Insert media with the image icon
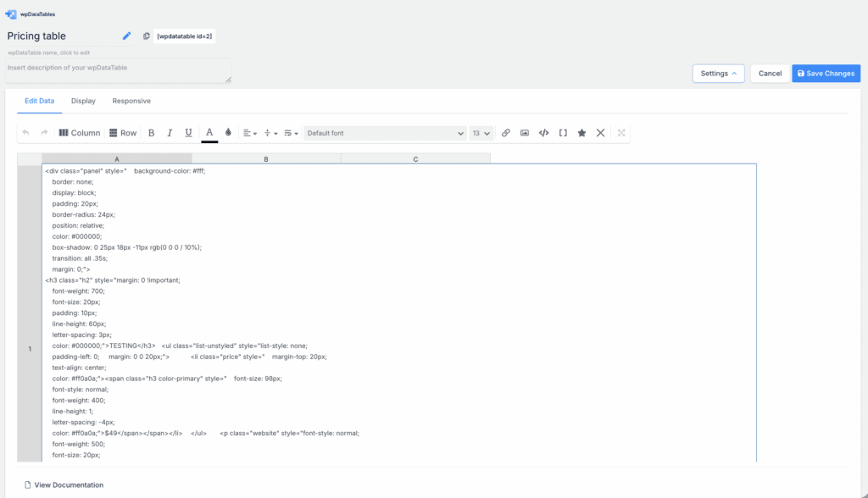The width and height of the screenshot is (868, 498). click(x=525, y=133)
